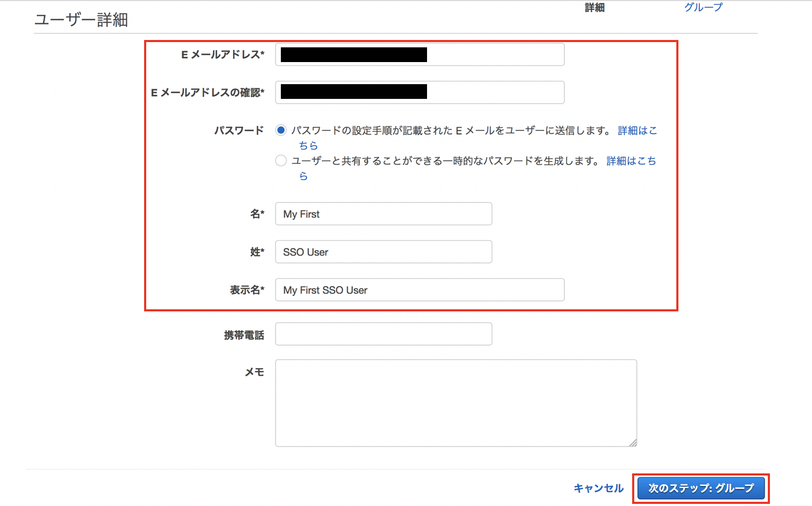The width and height of the screenshot is (812, 506).
Task: Click the 携帯電話 label text
Action: pos(244,335)
